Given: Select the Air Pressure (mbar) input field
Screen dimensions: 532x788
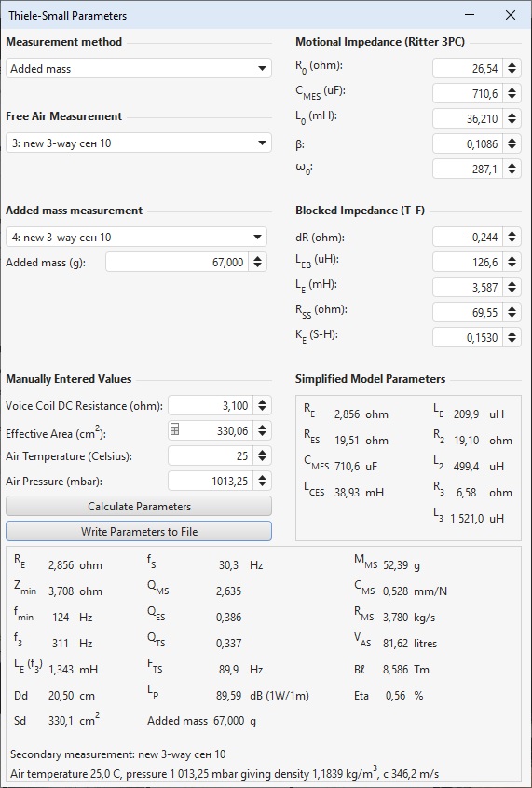Looking at the screenshot, I should point(211,481).
